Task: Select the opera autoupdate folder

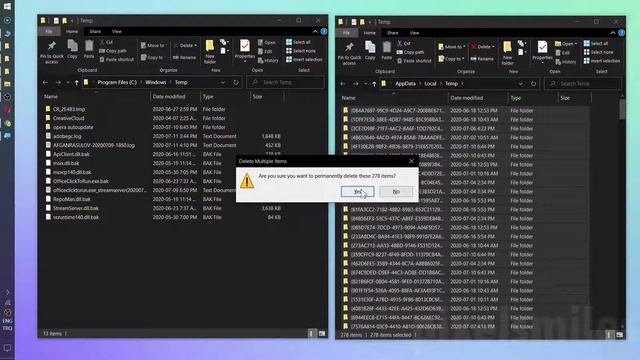Action: 73,127
